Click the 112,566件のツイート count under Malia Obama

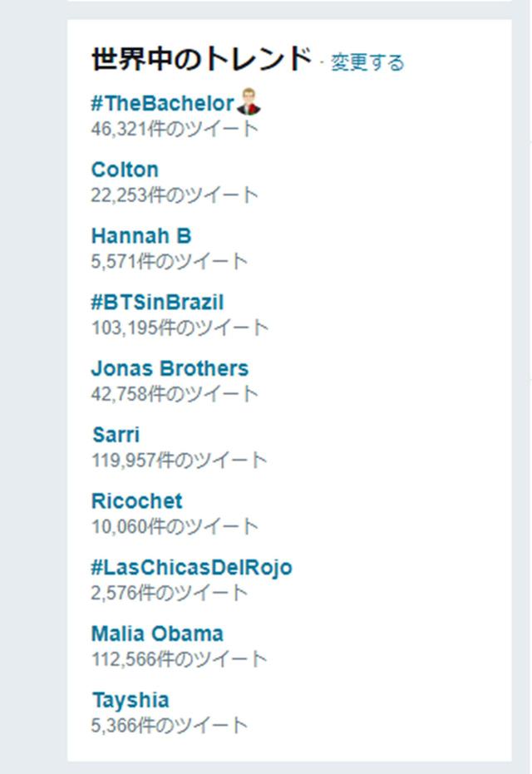pos(180,659)
